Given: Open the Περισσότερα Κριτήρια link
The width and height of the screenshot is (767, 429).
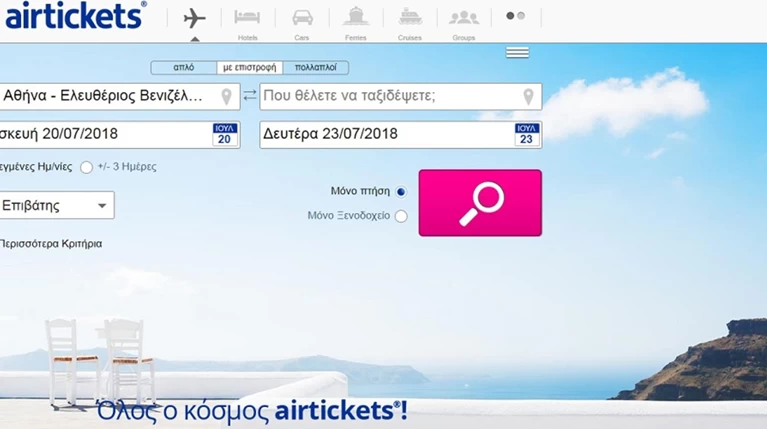Looking at the screenshot, I should coord(51,244).
